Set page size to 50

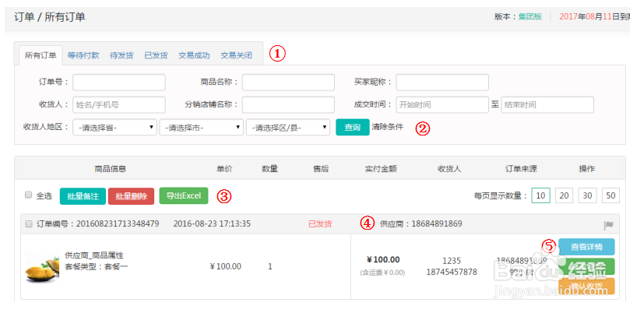point(611,195)
